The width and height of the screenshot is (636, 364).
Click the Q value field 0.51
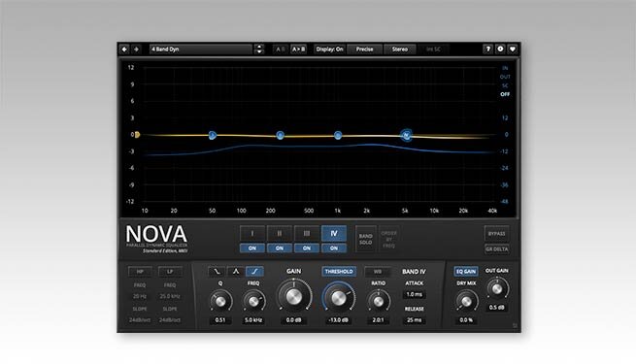click(x=220, y=320)
